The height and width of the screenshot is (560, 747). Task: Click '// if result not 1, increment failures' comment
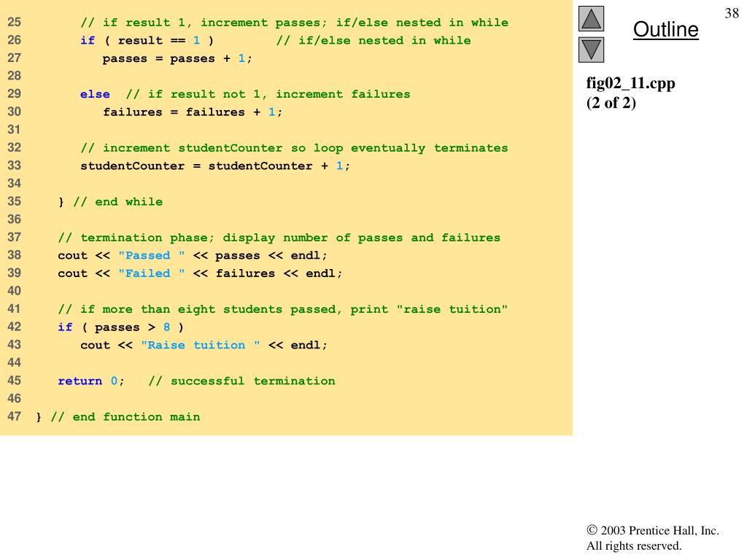268,94
